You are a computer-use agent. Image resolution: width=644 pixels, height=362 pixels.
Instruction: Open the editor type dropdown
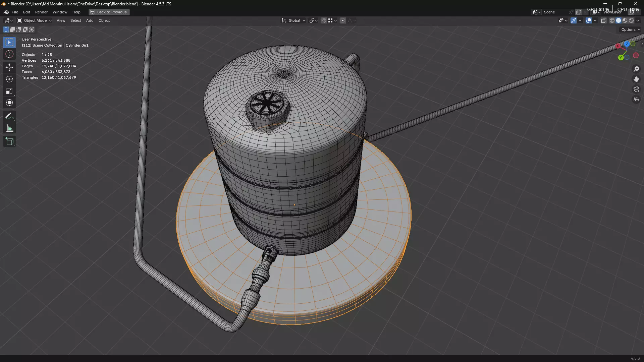8,20
